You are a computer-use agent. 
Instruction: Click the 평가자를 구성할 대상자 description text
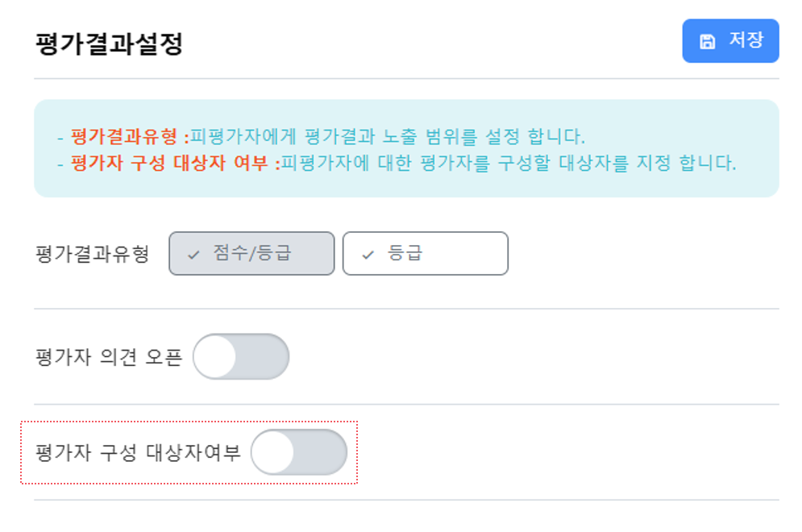tap(508, 164)
